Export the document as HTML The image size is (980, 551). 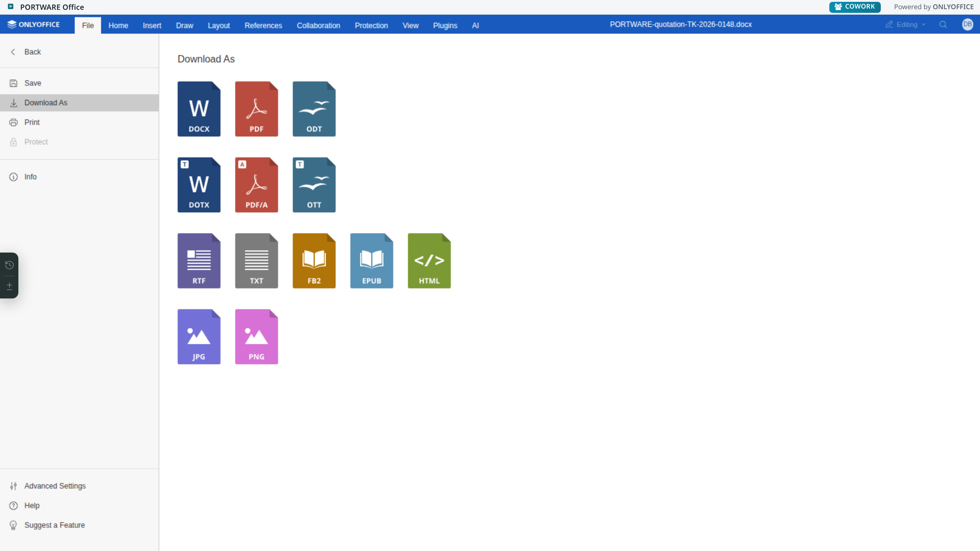pos(429,261)
